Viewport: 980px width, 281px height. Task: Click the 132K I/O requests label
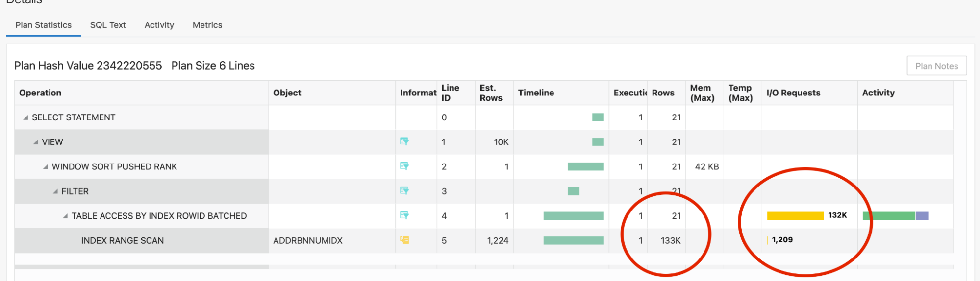[837, 215]
